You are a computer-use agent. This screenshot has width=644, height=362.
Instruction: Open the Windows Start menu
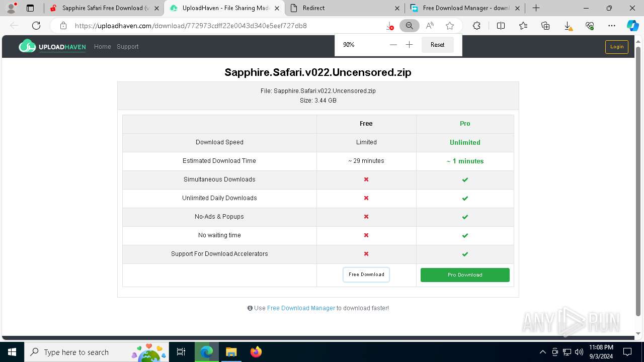[x=12, y=352]
